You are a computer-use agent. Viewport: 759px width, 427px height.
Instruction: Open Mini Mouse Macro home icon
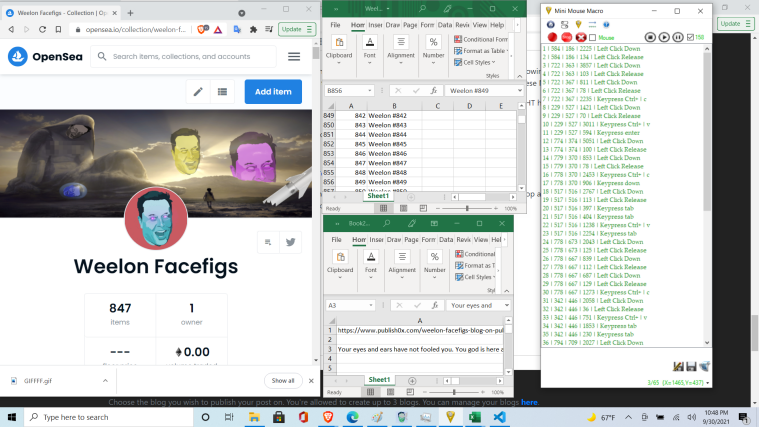(550, 24)
